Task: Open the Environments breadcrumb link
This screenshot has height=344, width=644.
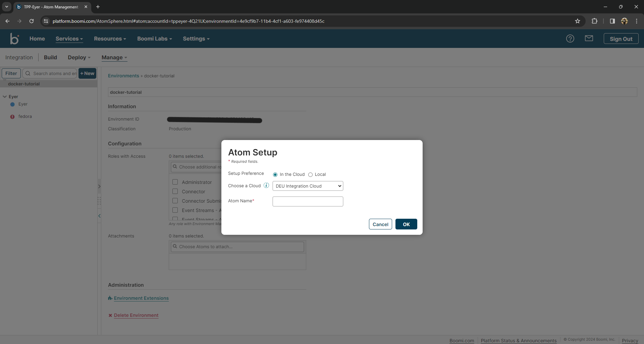Action: click(123, 76)
